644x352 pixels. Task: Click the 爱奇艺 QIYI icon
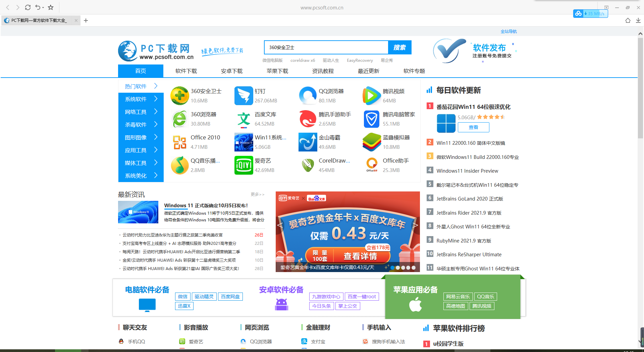coord(244,165)
